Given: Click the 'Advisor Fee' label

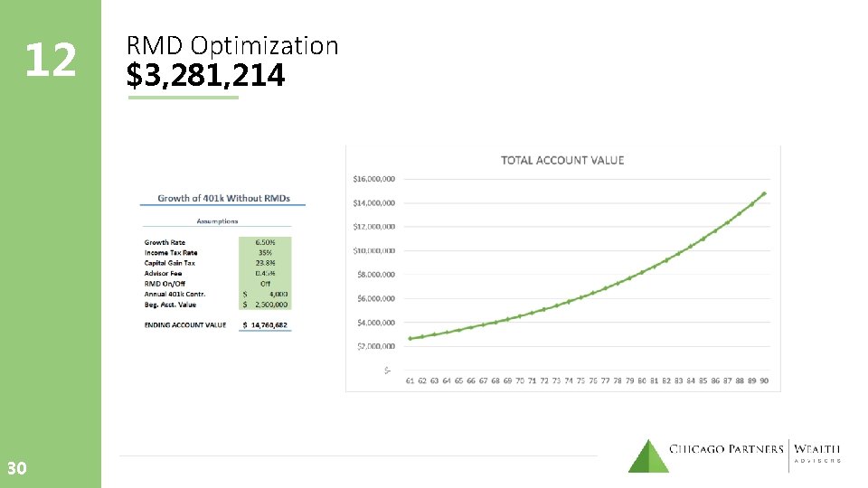Looking at the screenshot, I should tap(163, 273).
